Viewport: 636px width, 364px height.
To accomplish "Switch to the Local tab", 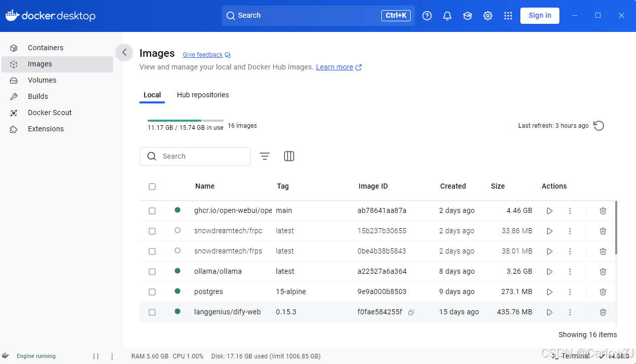I will (152, 95).
